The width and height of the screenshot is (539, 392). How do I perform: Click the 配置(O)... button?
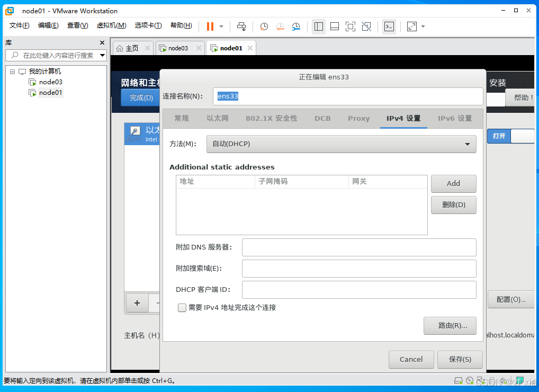(x=511, y=299)
